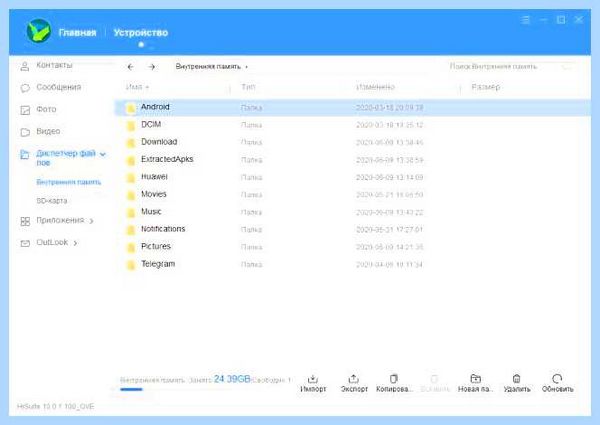
Task: Click the Notifications folder icon
Action: [x=131, y=230]
